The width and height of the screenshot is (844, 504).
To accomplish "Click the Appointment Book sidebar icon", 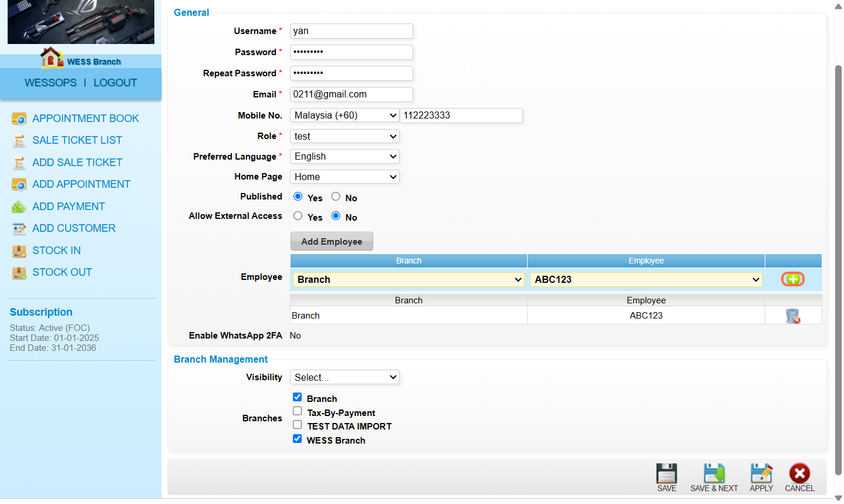I will coord(19,119).
